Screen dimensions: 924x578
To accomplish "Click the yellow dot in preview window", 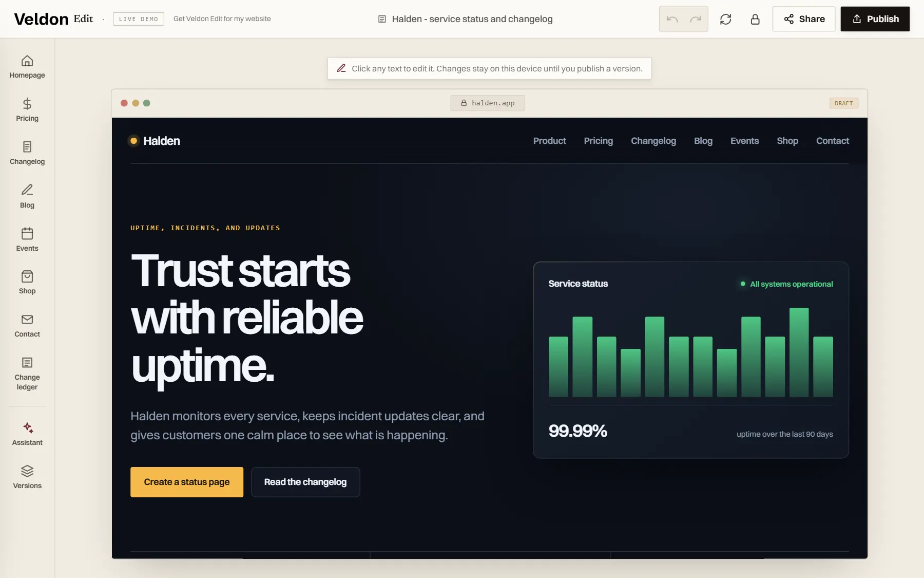I will (x=136, y=103).
